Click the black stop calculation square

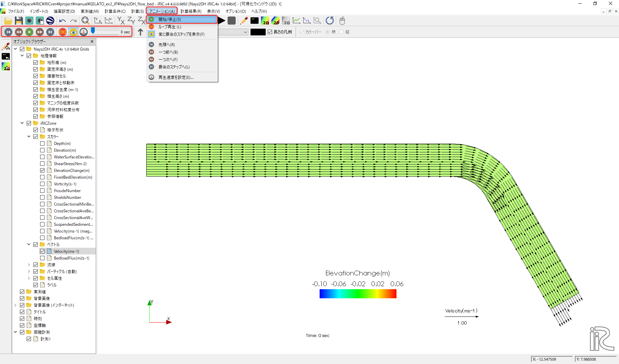coord(232,21)
